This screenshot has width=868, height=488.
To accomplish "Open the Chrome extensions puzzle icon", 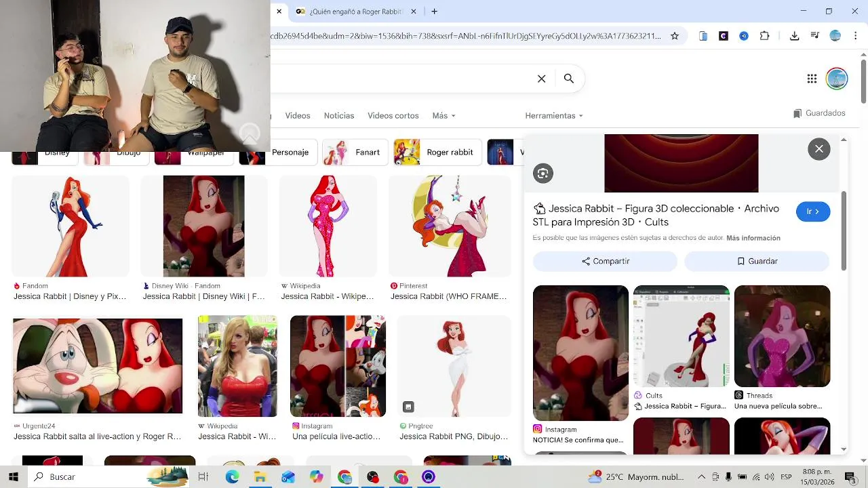I will tap(765, 36).
